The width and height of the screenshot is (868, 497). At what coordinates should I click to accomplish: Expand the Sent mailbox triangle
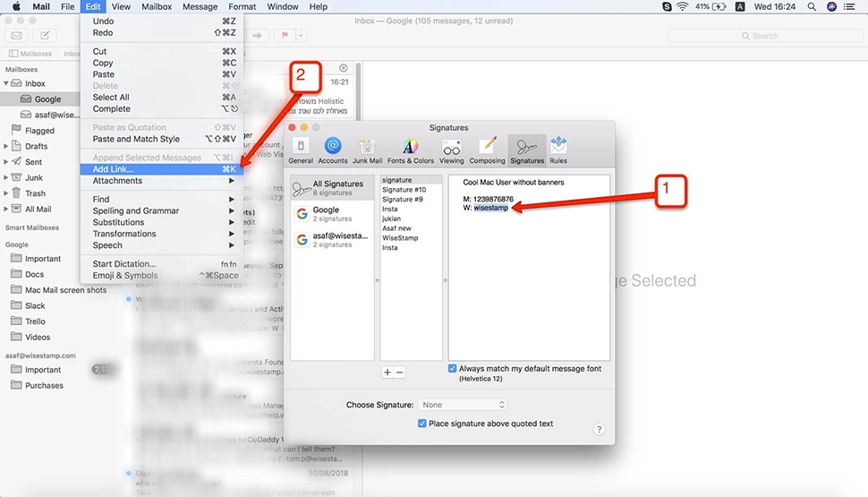pos(6,162)
